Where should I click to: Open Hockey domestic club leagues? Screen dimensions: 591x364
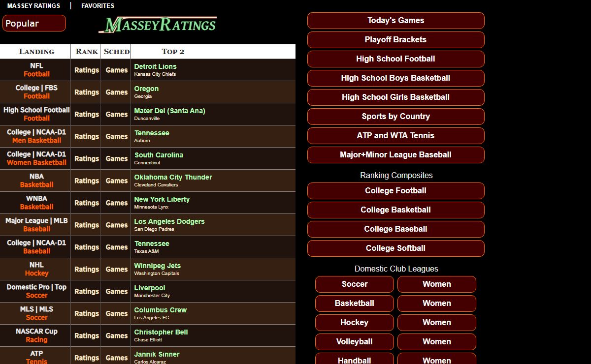coord(355,323)
